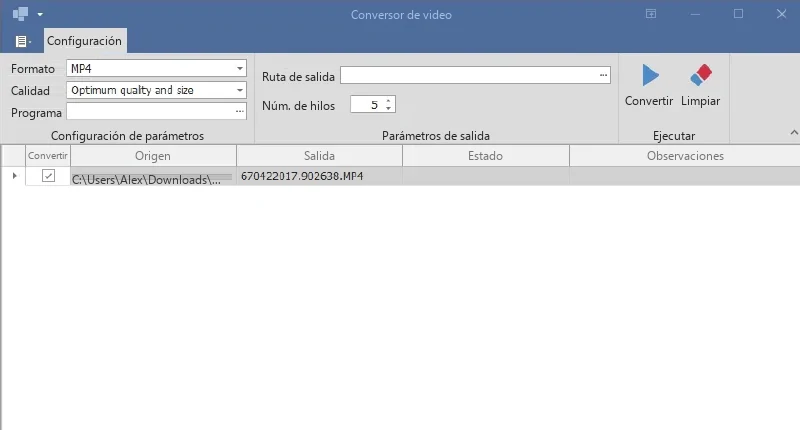The image size is (800, 430).
Task: Select the C:\Users\Alex\Downloads origin cell
Action: (x=153, y=176)
